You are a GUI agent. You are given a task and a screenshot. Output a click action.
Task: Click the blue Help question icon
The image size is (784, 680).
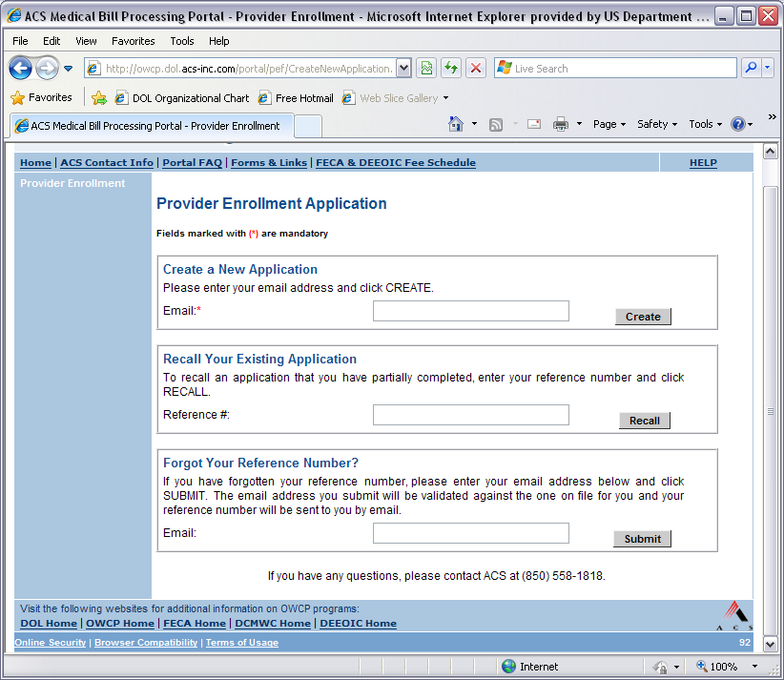coord(737,124)
